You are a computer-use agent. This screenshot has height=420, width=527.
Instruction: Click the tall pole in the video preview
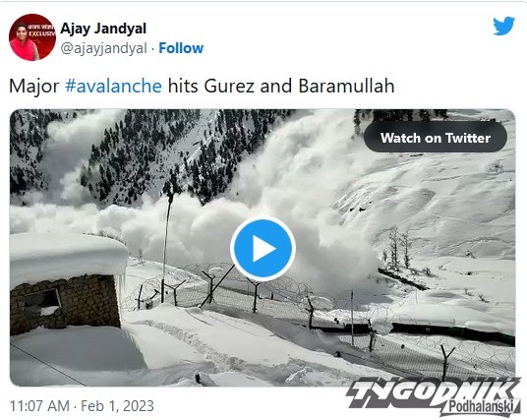166,247
